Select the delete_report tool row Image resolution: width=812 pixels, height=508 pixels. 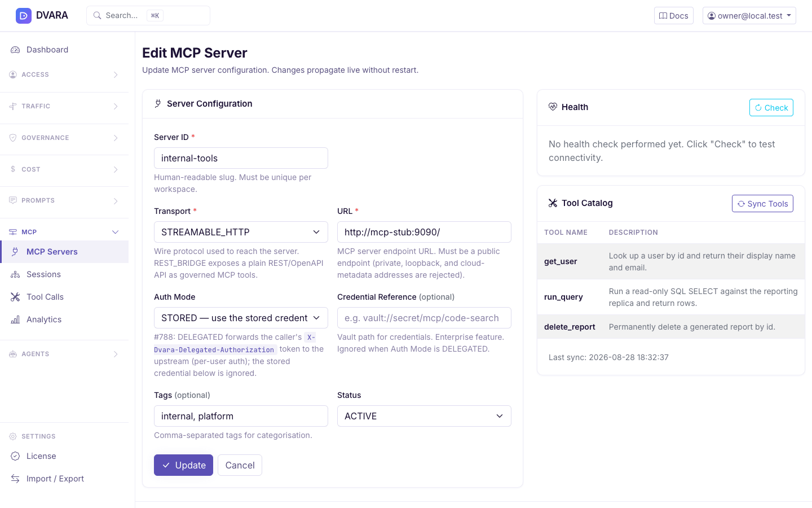coord(671,327)
